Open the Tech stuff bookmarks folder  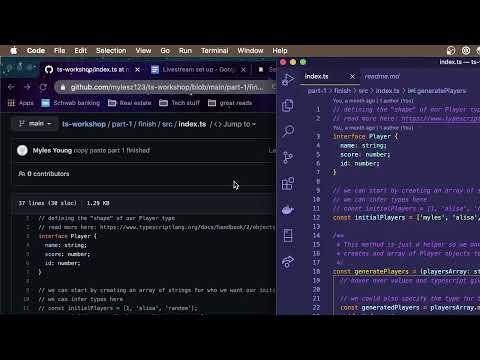[179, 103]
